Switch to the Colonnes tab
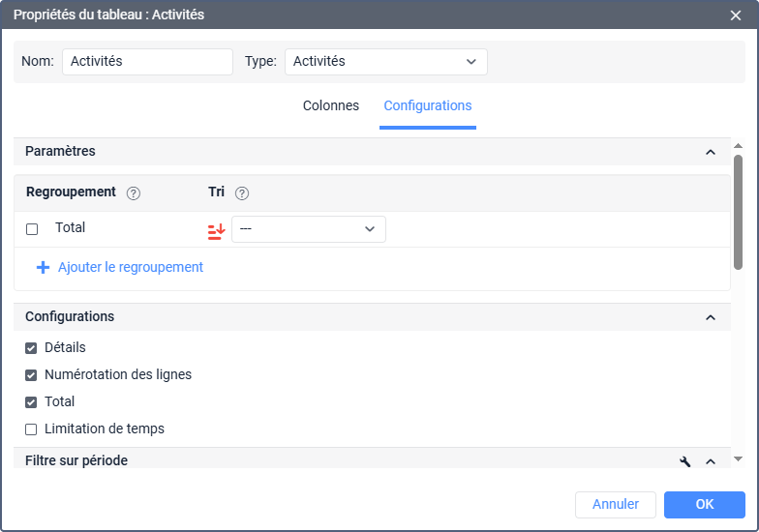The image size is (759, 532). 331,106
